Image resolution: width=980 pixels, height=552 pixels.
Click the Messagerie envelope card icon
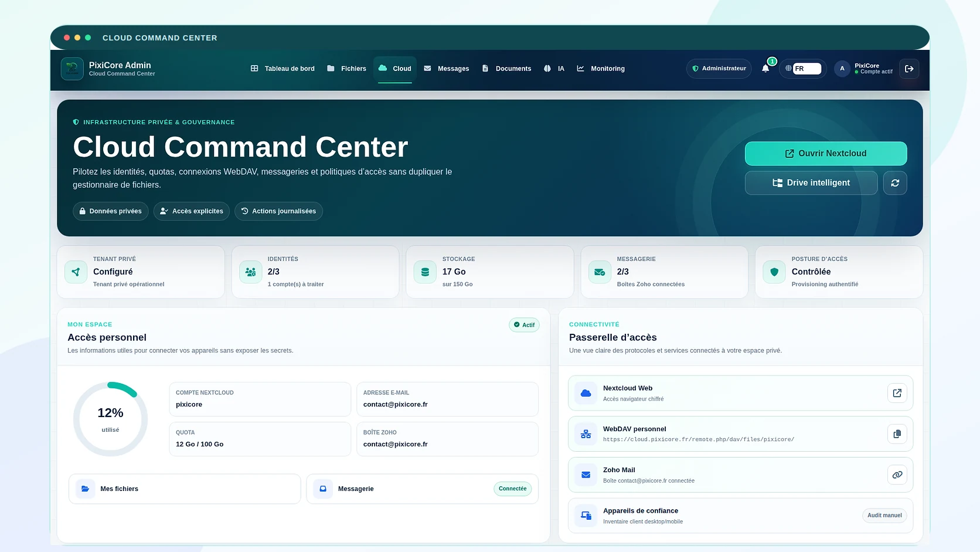tap(600, 272)
